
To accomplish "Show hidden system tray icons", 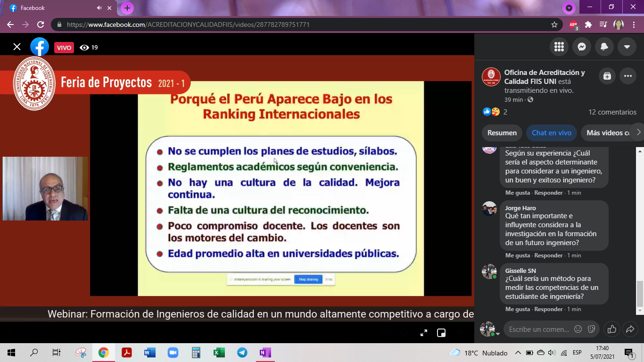I will pyautogui.click(x=518, y=353).
